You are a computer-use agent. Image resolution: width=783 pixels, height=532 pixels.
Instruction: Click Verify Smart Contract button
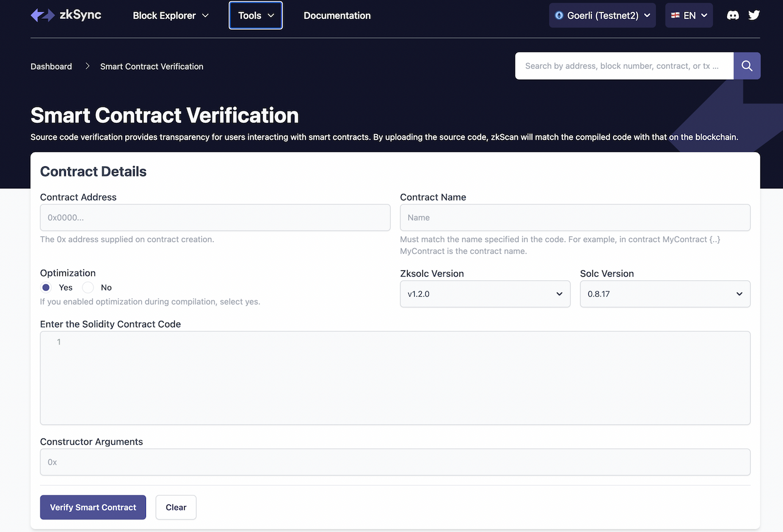tap(93, 507)
